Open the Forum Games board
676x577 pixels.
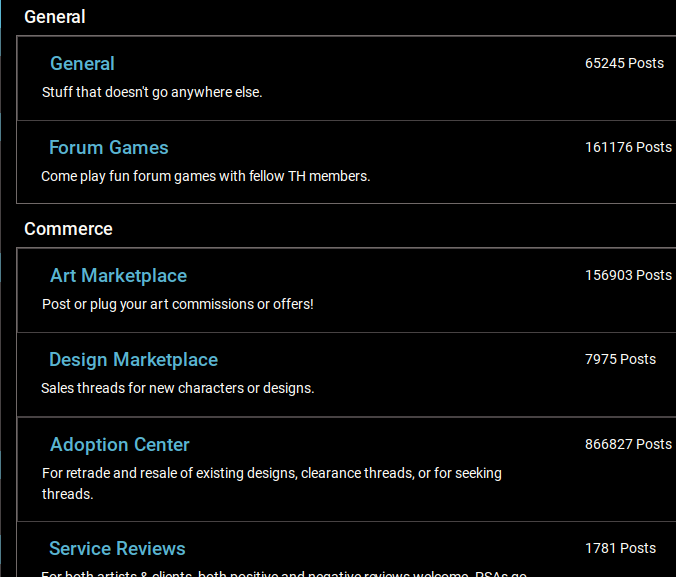[x=108, y=148]
